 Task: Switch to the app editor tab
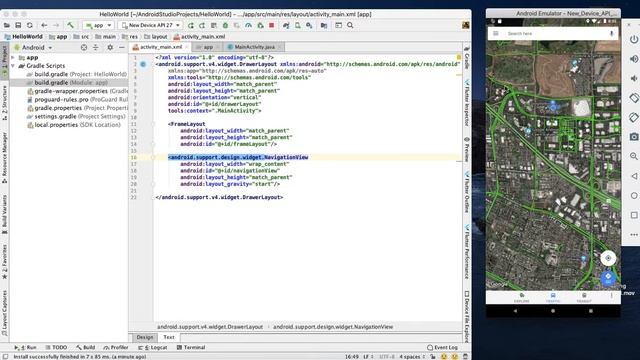coord(208,47)
